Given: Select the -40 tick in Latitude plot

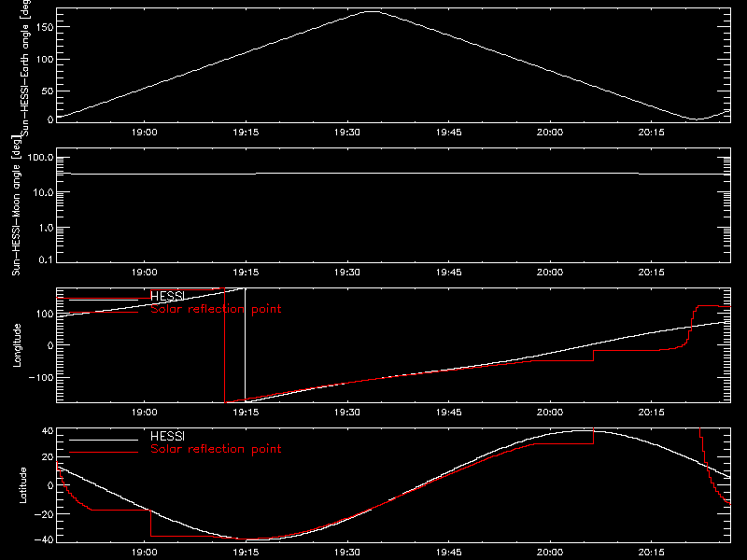Looking at the screenshot, I should pyautogui.click(x=44, y=540).
